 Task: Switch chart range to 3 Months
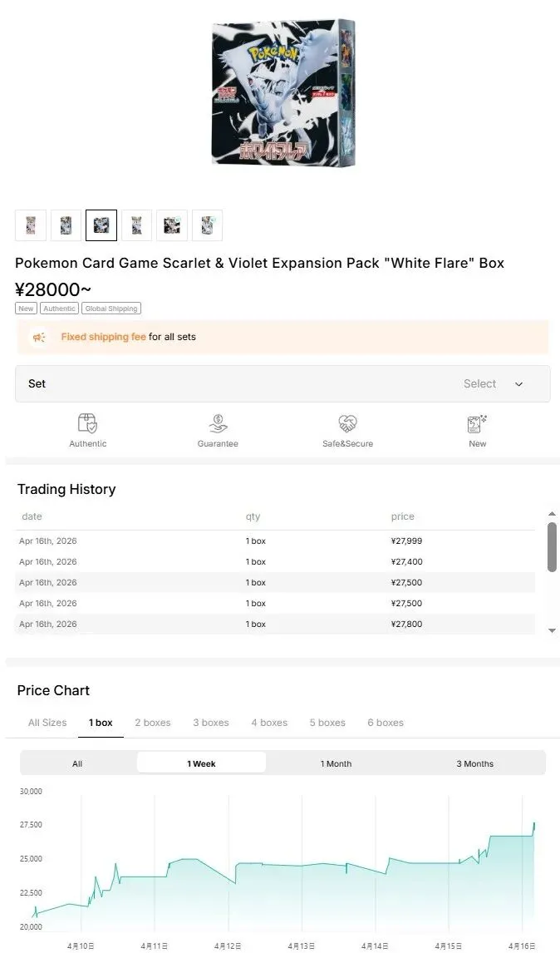(474, 763)
